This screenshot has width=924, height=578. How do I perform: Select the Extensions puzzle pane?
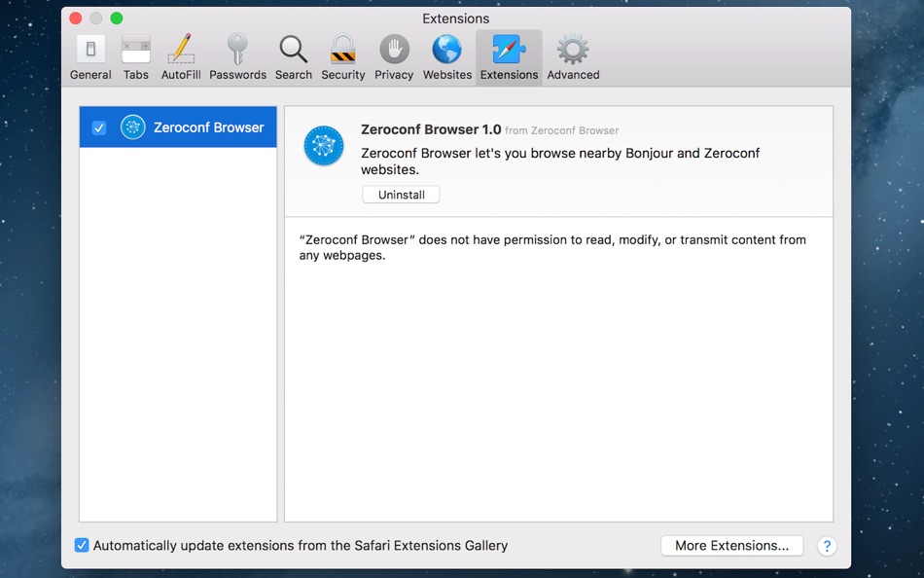pyautogui.click(x=509, y=57)
